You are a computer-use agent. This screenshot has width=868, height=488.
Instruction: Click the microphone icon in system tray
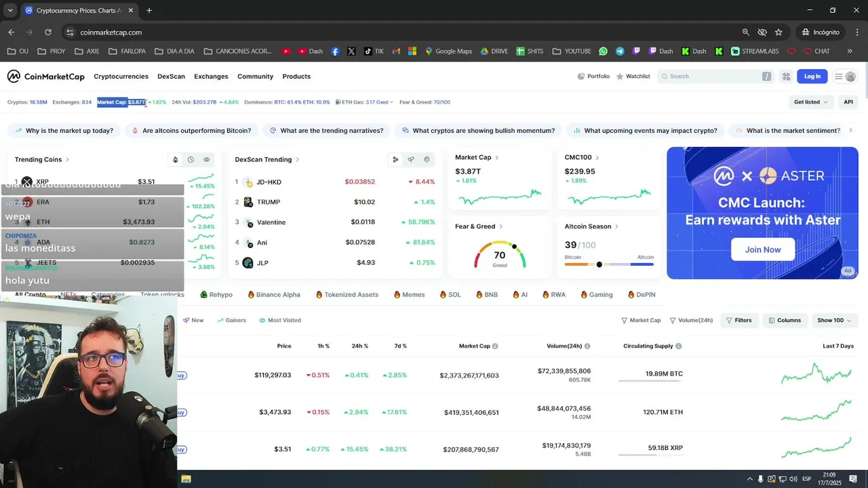760,479
